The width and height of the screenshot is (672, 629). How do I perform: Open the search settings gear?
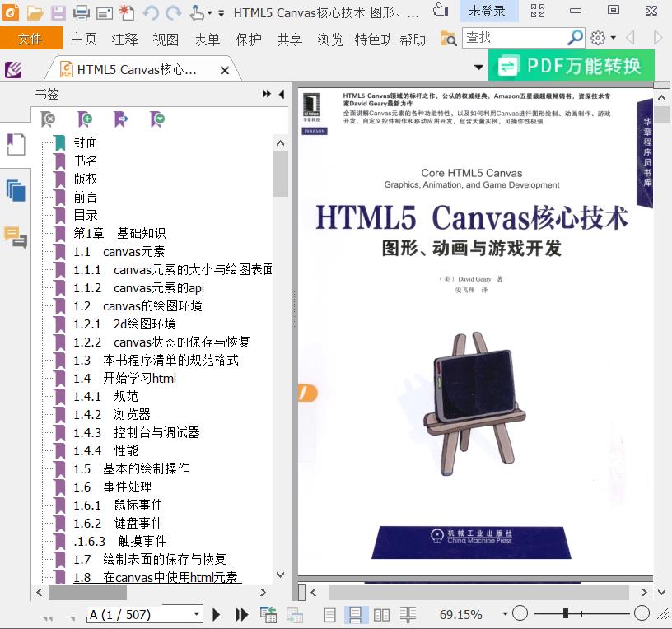[598, 38]
